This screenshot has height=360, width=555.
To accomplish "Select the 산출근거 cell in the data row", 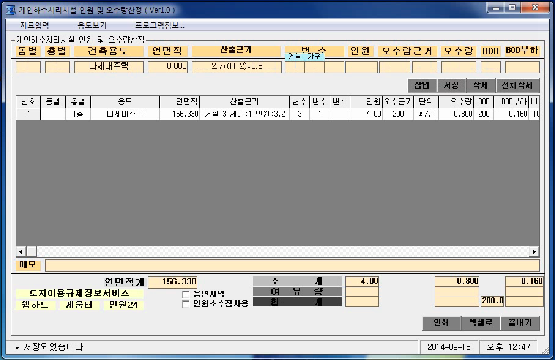I will [244, 114].
